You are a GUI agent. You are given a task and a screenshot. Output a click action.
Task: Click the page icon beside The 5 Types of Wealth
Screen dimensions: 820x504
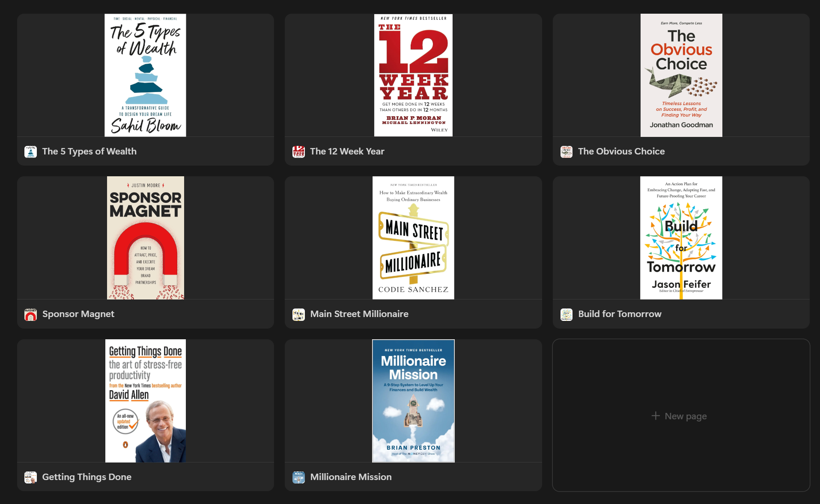click(30, 151)
